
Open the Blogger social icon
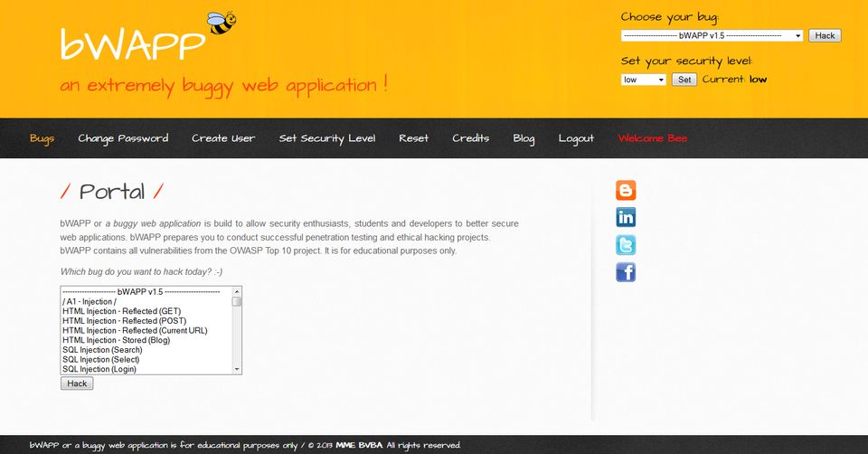[x=626, y=190]
